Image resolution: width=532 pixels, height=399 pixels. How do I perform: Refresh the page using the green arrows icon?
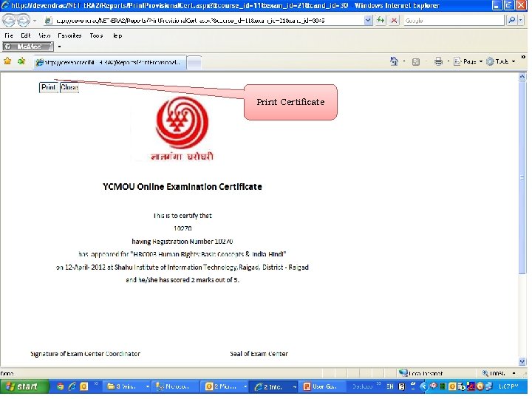[381, 21]
